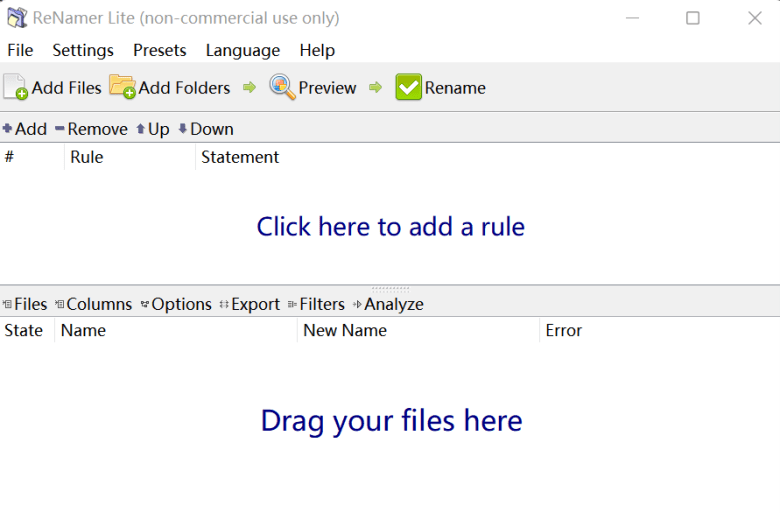
Task: Open the File menu
Action: click(x=20, y=50)
